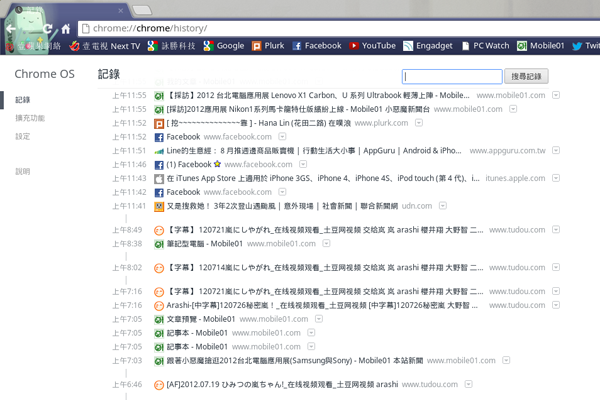Open the Twitter bookmark
This screenshot has height=400, width=600.
(x=586, y=46)
